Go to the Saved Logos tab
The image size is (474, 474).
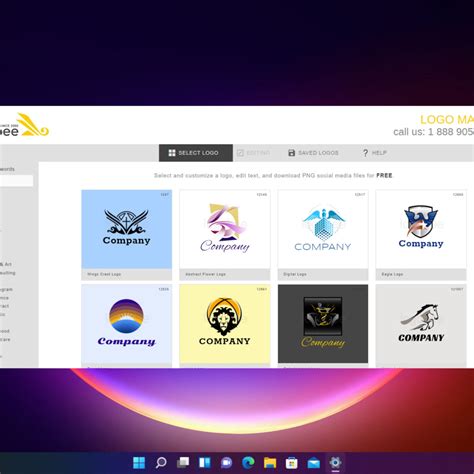(313, 153)
